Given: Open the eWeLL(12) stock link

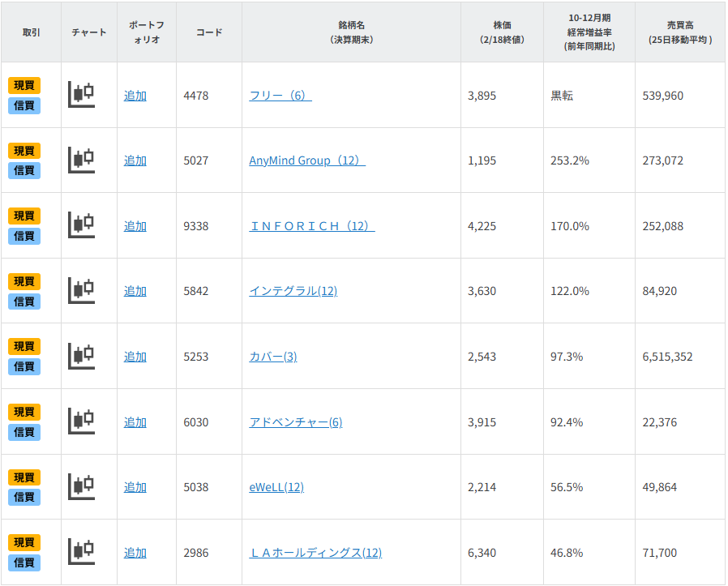Looking at the screenshot, I should (276, 487).
